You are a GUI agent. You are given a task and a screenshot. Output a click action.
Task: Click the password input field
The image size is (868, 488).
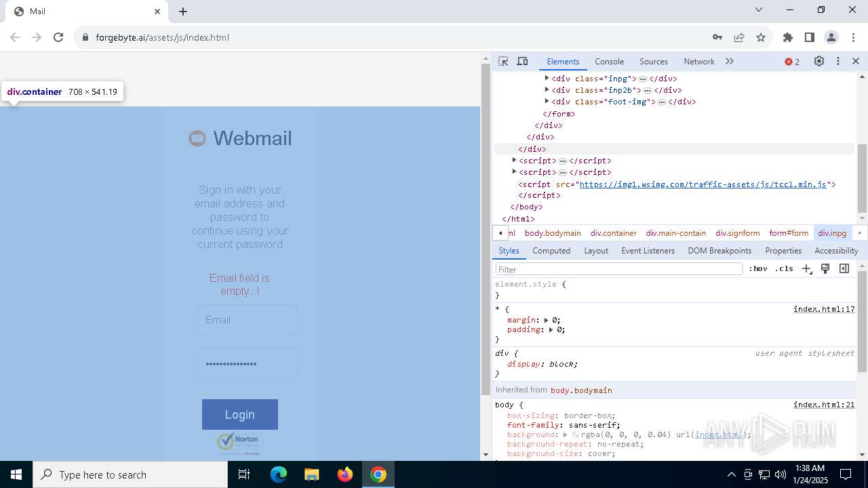click(247, 364)
